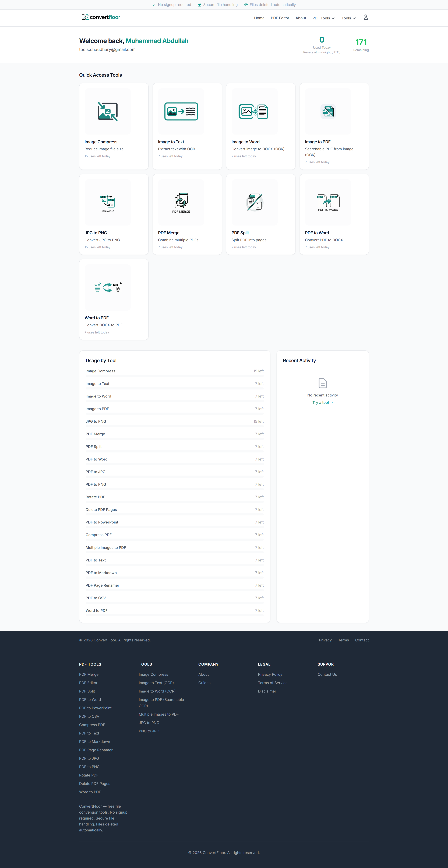Image resolution: width=448 pixels, height=868 pixels.
Task: Select the PDF Split icon
Action: coord(254,202)
